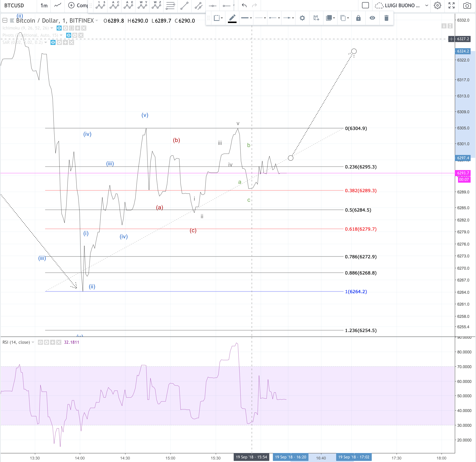Image resolution: width=476 pixels, height=462 pixels.
Task: Select the 1-5 Elliott impulse wave tool
Action: click(100, 5)
